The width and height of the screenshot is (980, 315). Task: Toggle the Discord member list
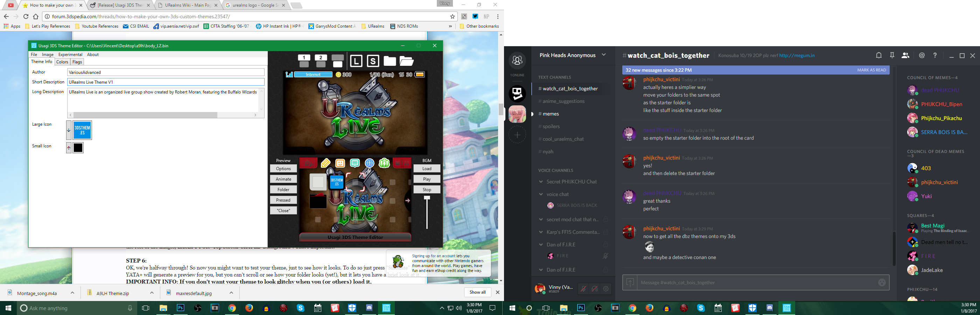(x=905, y=56)
